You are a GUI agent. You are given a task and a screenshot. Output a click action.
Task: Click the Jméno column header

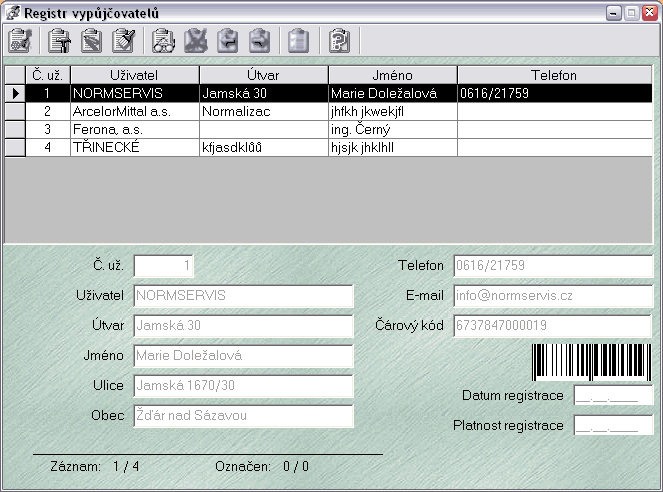(x=392, y=75)
